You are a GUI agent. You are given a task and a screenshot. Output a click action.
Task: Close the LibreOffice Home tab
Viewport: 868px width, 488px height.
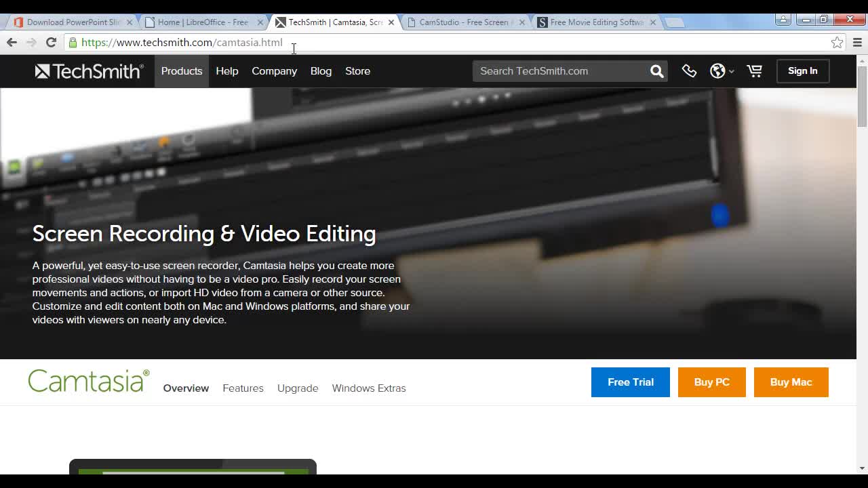tap(260, 22)
